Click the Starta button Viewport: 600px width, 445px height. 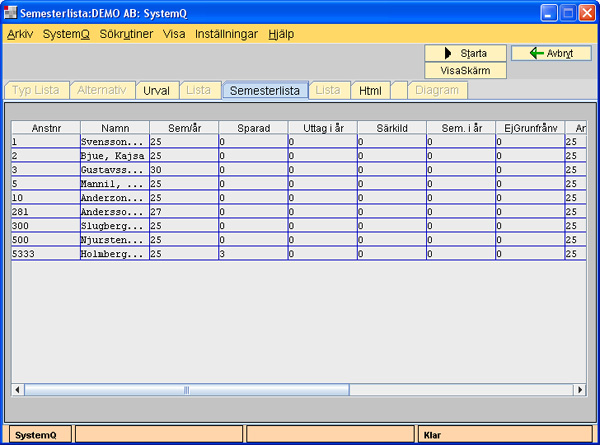[465, 53]
